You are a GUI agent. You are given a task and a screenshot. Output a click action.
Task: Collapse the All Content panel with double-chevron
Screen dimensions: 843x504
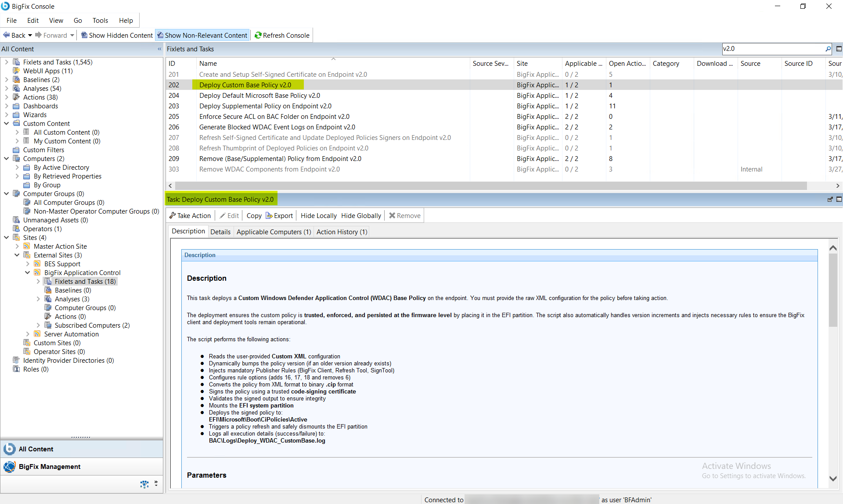[159, 49]
